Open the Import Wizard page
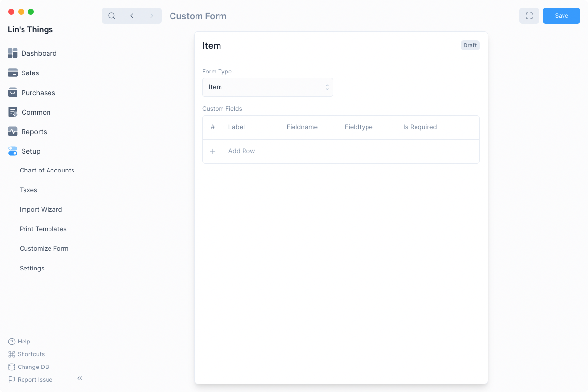588x392 pixels. (x=41, y=209)
